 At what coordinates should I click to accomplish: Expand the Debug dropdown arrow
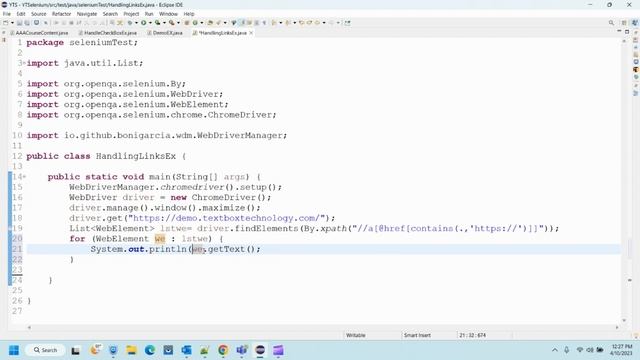point(136,23)
